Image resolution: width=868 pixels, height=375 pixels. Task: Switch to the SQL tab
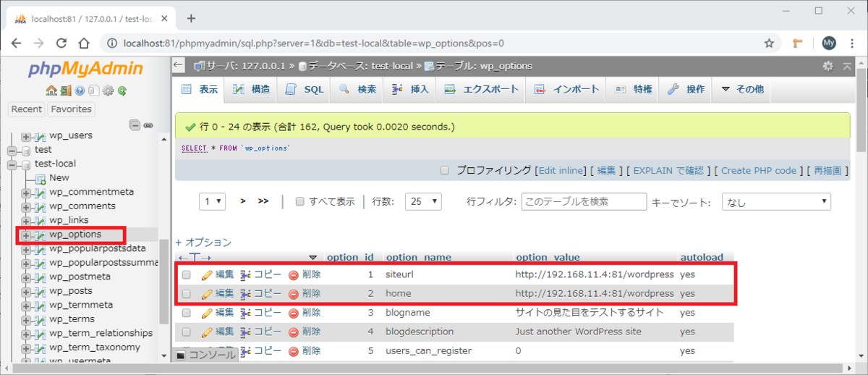[x=304, y=89]
